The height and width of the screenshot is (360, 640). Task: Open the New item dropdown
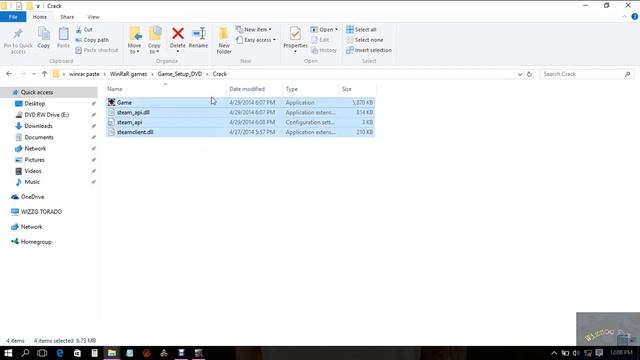[x=254, y=30]
